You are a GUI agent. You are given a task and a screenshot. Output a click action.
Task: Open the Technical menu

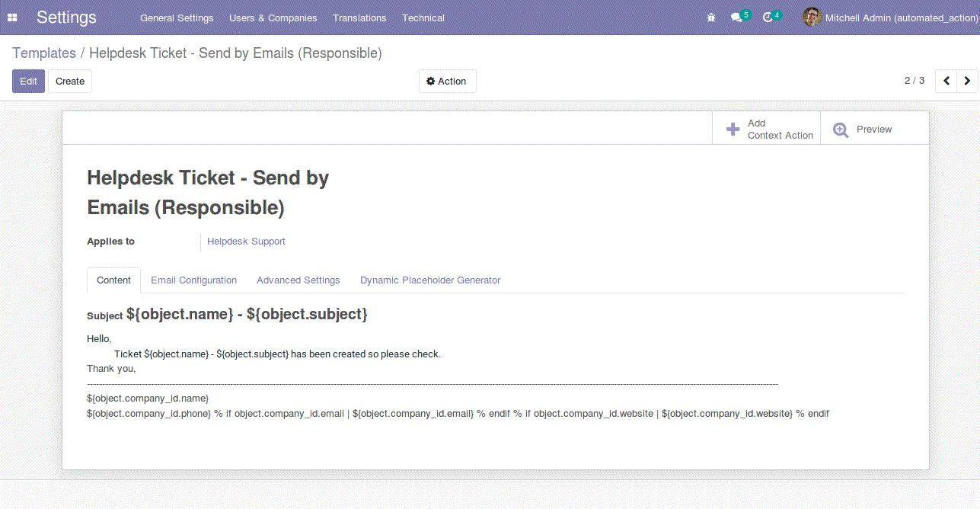pos(423,18)
